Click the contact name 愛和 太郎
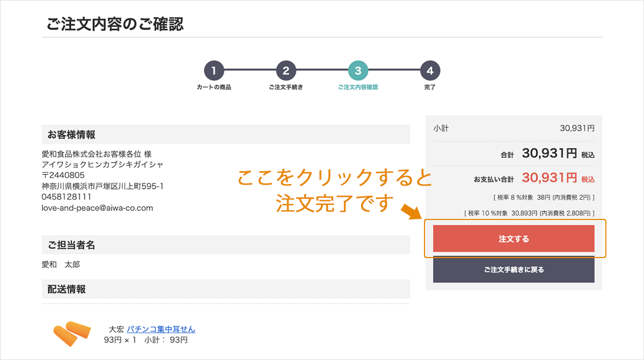Image resolution: width=644 pixels, height=360 pixels. pos(61,265)
